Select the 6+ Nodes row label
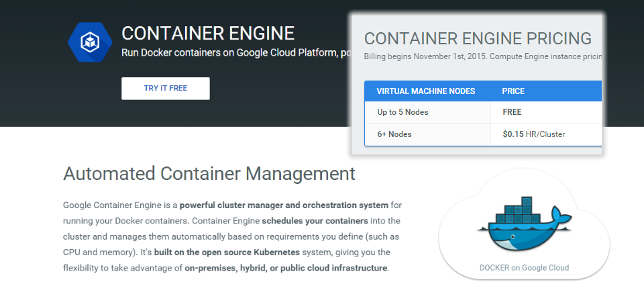The image size is (644, 282). (x=394, y=134)
